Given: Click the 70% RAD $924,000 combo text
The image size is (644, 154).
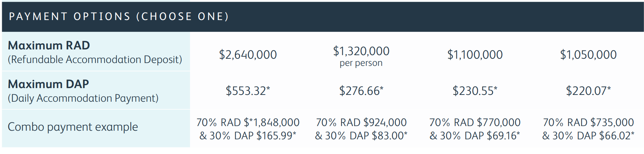Looking at the screenshot, I should 361,122.
